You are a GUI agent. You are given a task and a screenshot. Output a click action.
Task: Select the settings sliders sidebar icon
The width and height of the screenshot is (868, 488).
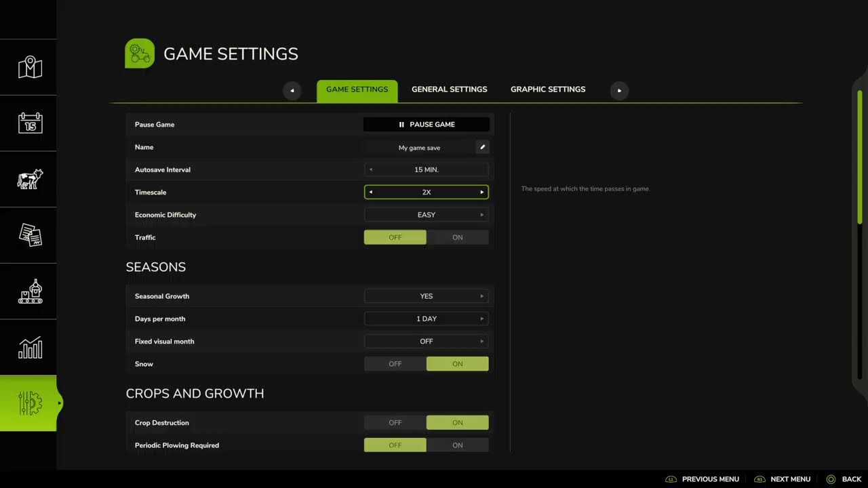click(30, 403)
